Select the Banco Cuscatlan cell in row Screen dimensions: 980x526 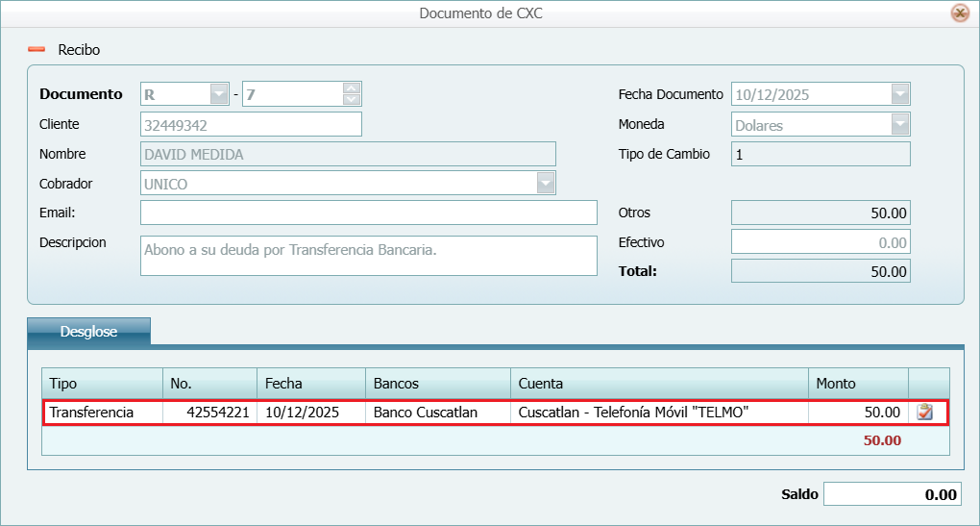click(x=437, y=413)
